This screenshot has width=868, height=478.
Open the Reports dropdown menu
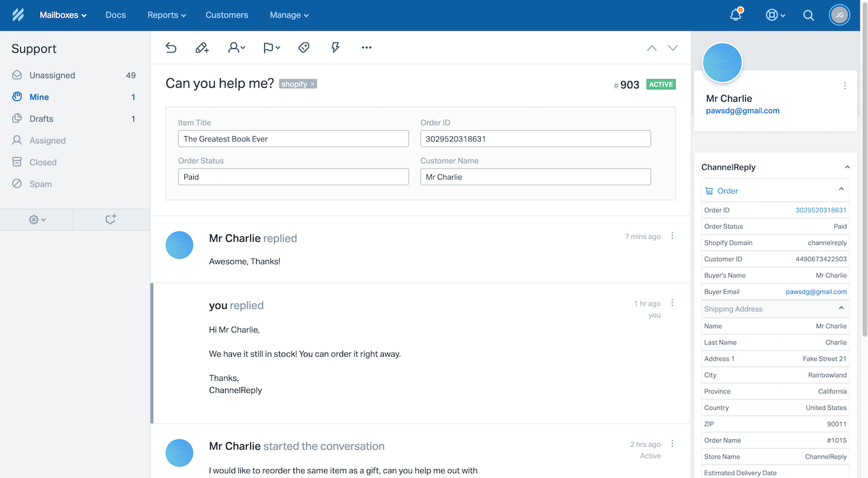(166, 15)
